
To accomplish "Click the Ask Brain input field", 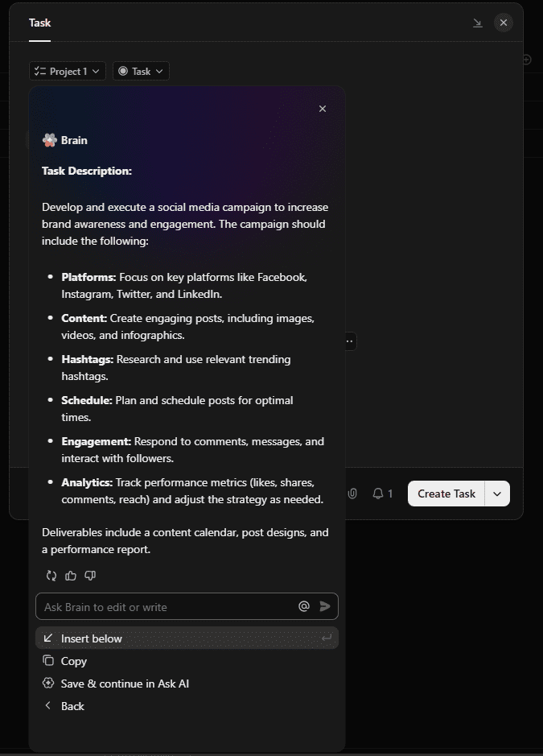I will [161, 605].
